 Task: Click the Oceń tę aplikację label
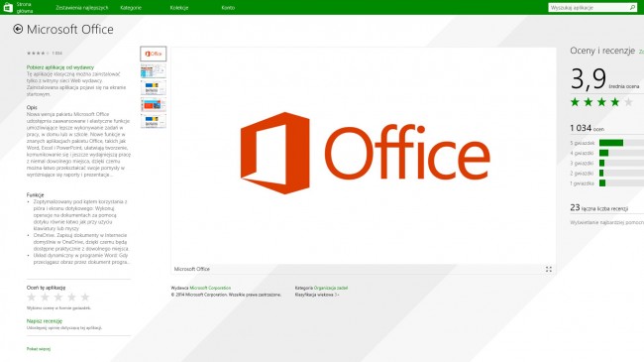(x=46, y=288)
